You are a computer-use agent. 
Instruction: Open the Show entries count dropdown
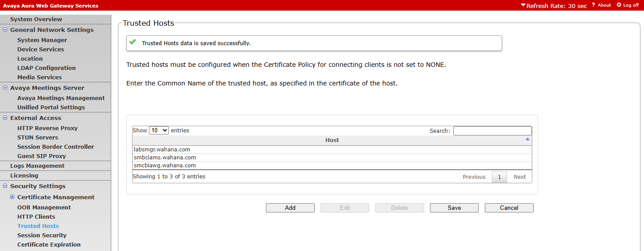[x=159, y=131]
